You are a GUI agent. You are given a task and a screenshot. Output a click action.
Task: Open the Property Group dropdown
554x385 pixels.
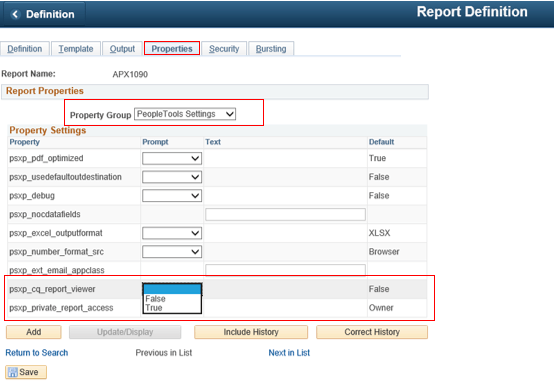pyautogui.click(x=185, y=114)
